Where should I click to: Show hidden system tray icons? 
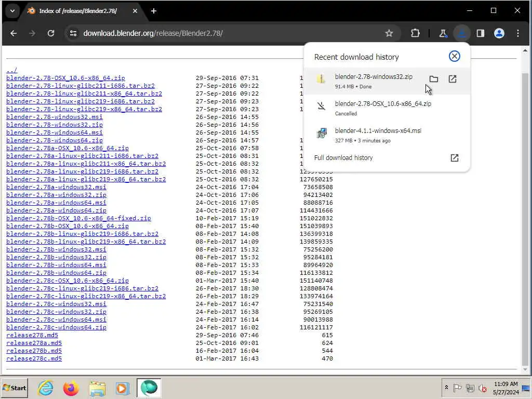446,388
